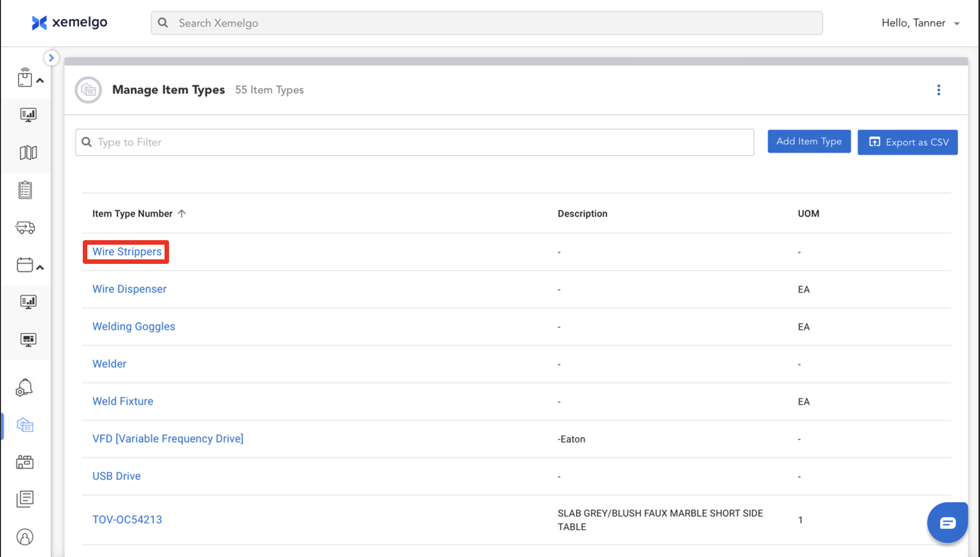This screenshot has width=980, height=557.
Task: Focus the Type to Filter field
Action: pyautogui.click(x=414, y=142)
